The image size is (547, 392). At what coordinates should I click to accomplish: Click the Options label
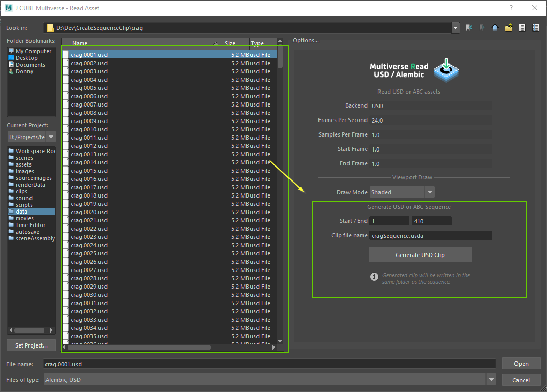pos(306,40)
